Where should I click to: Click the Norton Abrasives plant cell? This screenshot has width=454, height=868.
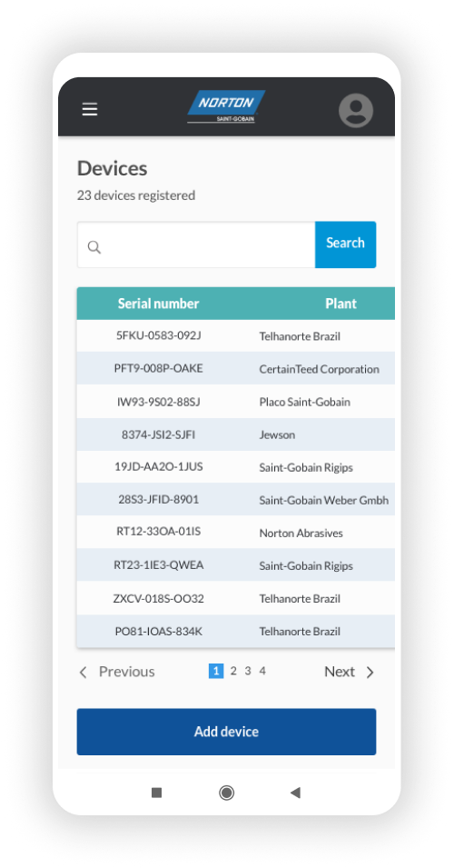point(301,534)
